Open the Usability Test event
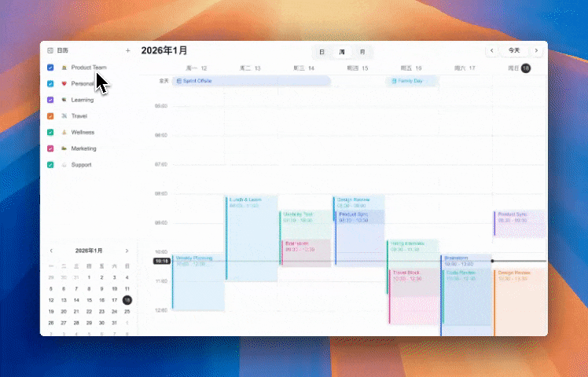 coord(305,224)
